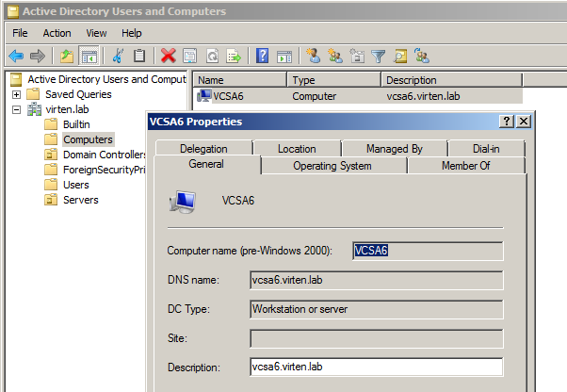567x392 pixels.
Task: Select Active Directory Users and Computers root node
Action: (106, 79)
